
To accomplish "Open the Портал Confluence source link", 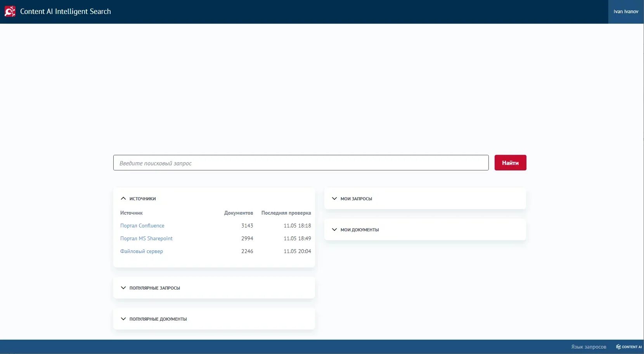I will pyautogui.click(x=142, y=226).
